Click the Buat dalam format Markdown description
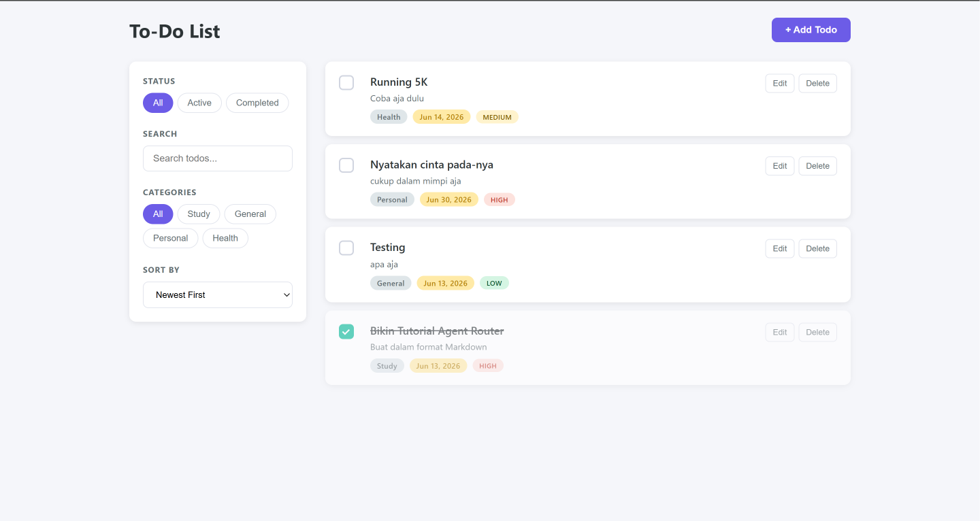Screen dimensions: 980x521 click(x=429, y=347)
